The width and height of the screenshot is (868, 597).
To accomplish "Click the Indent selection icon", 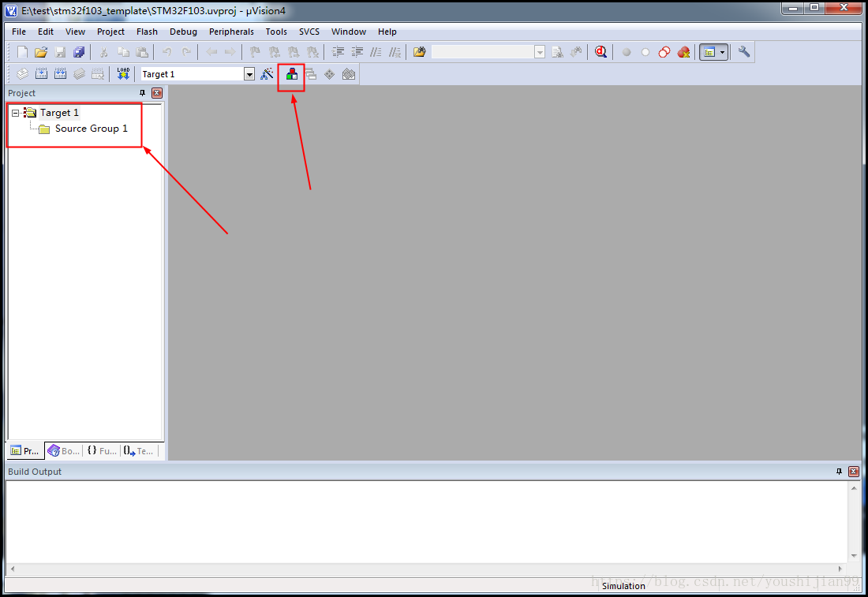I will [338, 52].
